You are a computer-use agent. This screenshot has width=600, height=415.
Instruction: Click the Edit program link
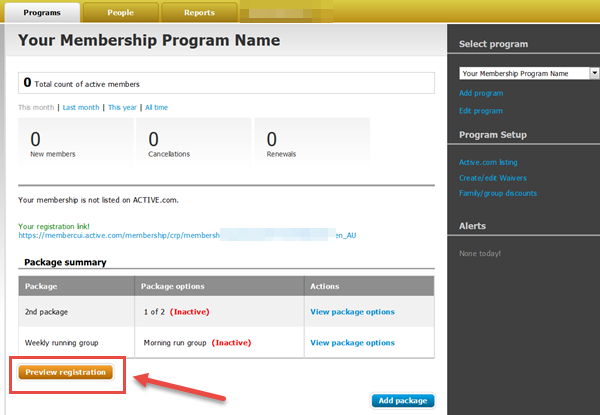[x=481, y=111]
